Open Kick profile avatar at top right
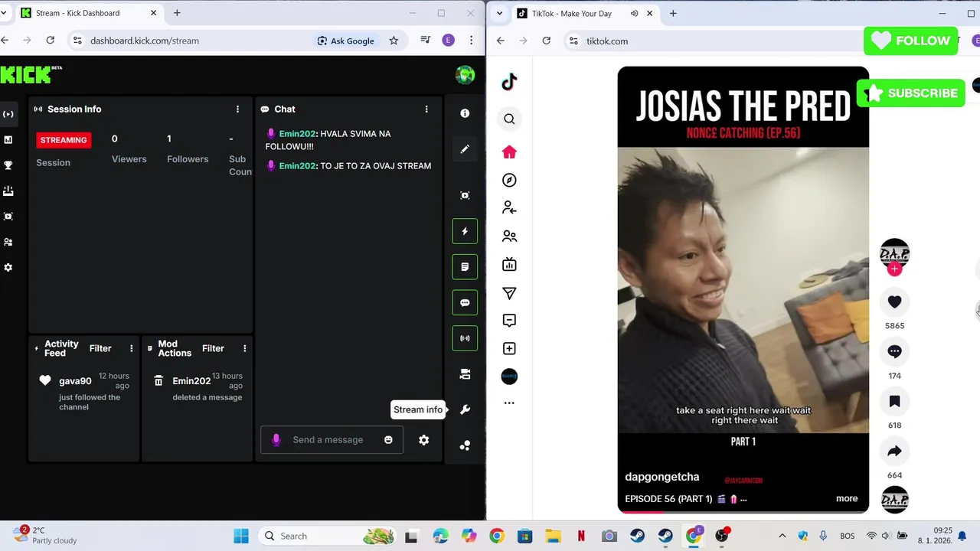980x551 pixels. click(x=465, y=74)
